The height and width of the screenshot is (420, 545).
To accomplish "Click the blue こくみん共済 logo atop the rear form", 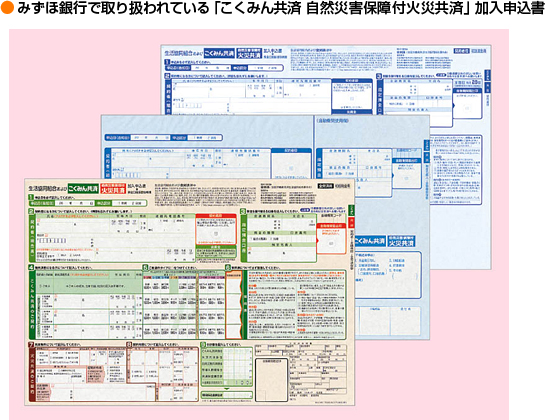I will pos(219,53).
